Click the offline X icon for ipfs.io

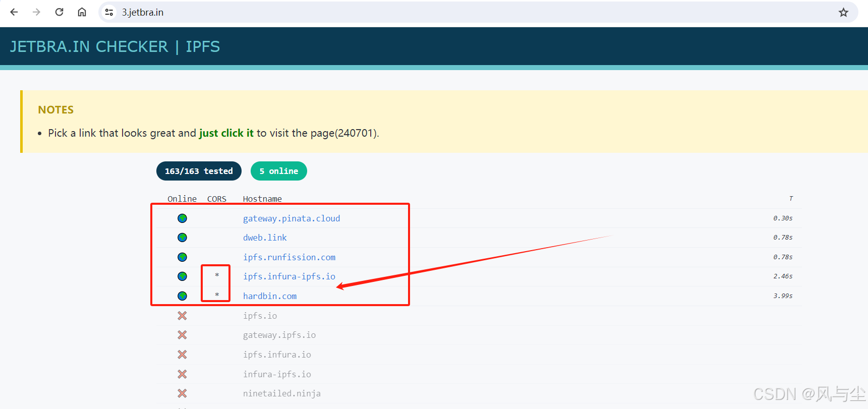[x=182, y=316]
